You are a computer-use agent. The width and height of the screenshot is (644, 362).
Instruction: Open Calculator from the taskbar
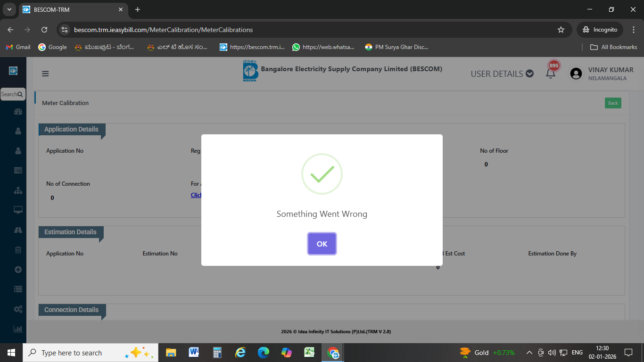point(217,353)
